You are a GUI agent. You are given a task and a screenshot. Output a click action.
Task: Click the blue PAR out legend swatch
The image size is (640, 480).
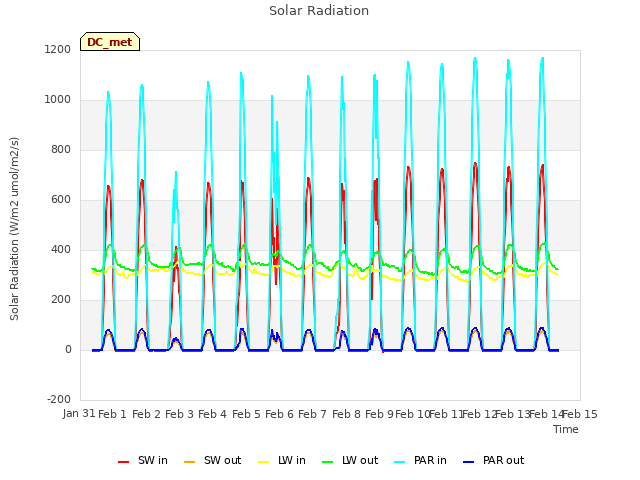469,462
